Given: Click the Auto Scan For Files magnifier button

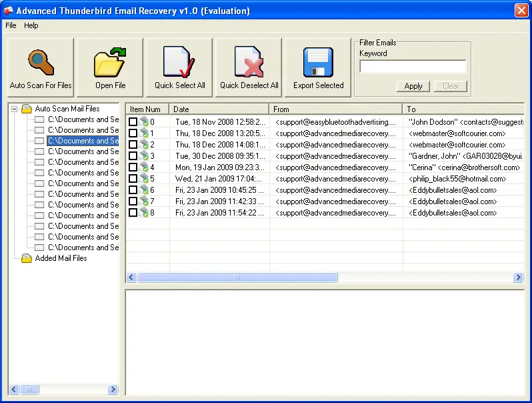Looking at the screenshot, I should pos(41,67).
